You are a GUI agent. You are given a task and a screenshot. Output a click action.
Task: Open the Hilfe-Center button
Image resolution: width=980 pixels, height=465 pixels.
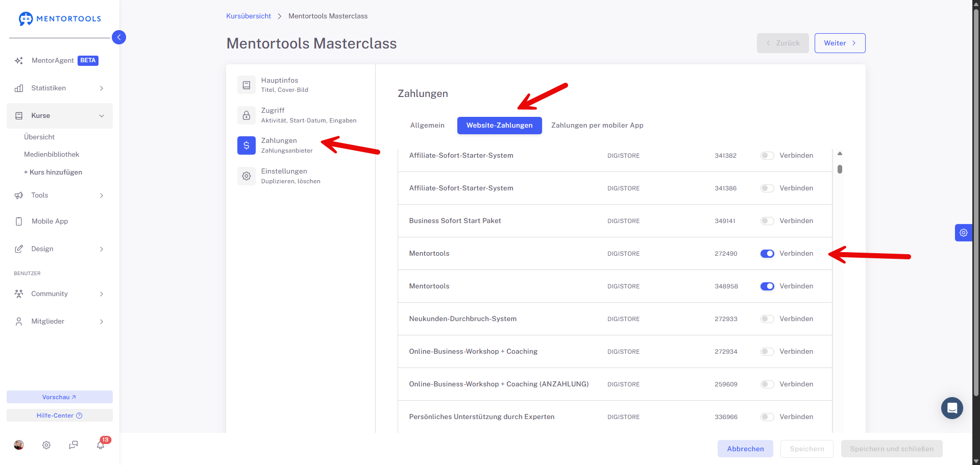coord(60,415)
